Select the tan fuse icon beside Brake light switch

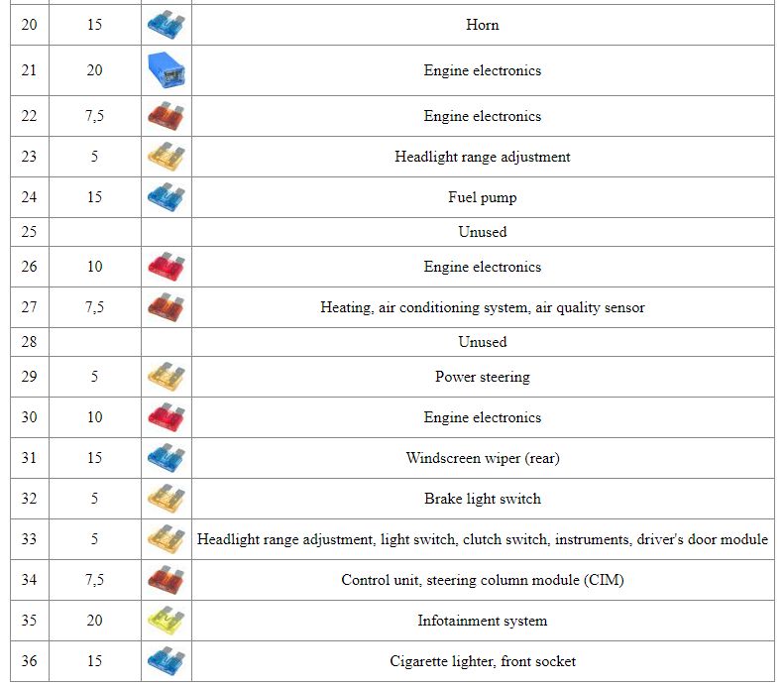point(166,499)
